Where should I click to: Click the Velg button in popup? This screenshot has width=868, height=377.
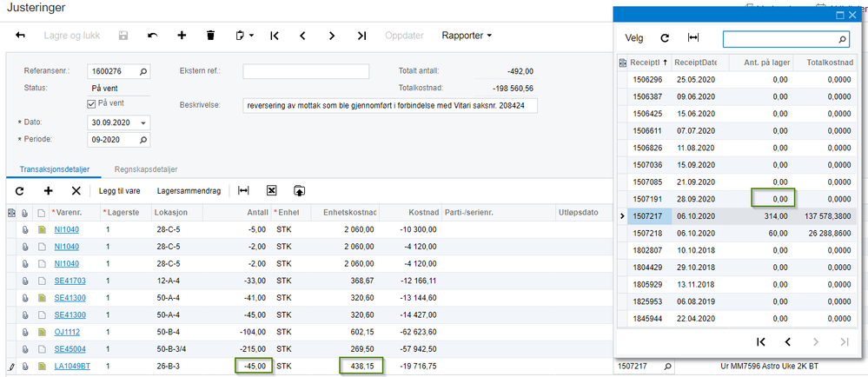pos(633,38)
